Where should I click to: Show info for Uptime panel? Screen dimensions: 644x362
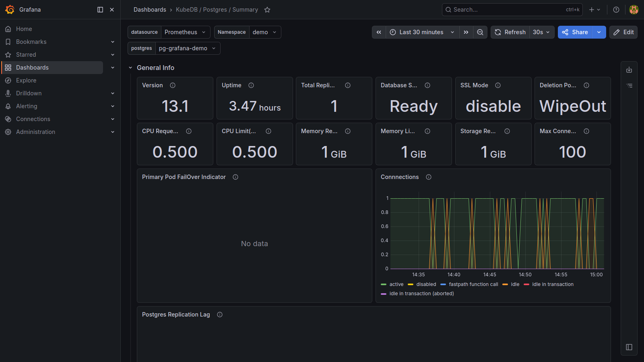[251, 85]
